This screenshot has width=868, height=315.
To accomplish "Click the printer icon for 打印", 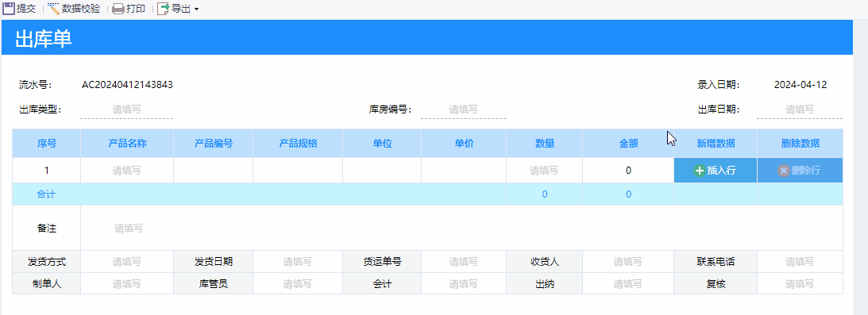I will [x=118, y=9].
